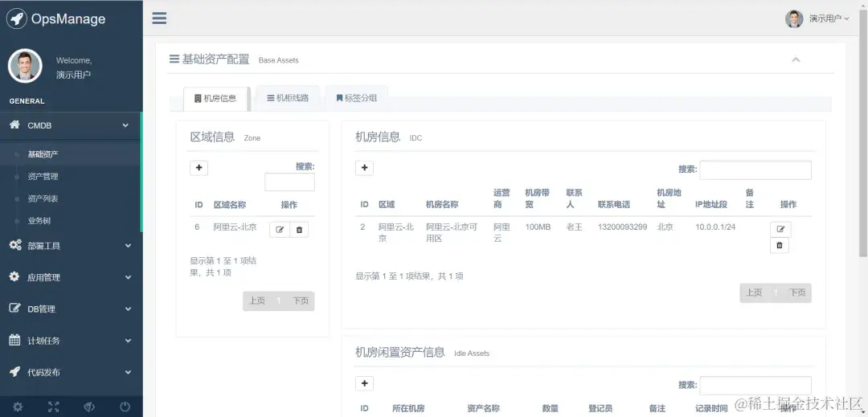Collapse the CMDB menu section
Viewport: 868px width, 417px height.
[x=70, y=125]
